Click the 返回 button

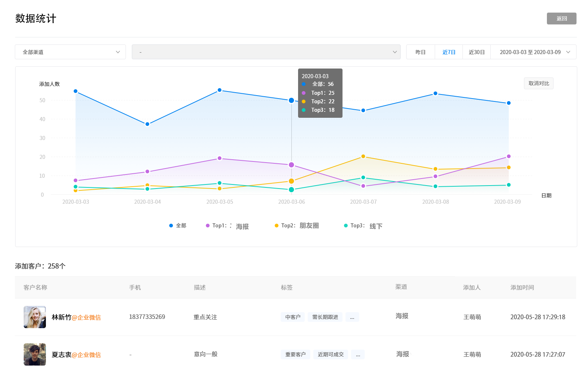(x=561, y=19)
